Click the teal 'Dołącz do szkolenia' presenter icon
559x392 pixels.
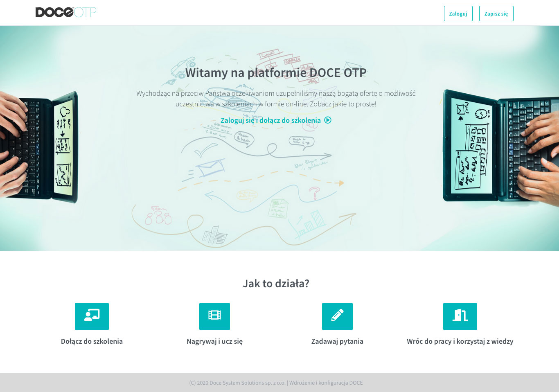pos(92,316)
